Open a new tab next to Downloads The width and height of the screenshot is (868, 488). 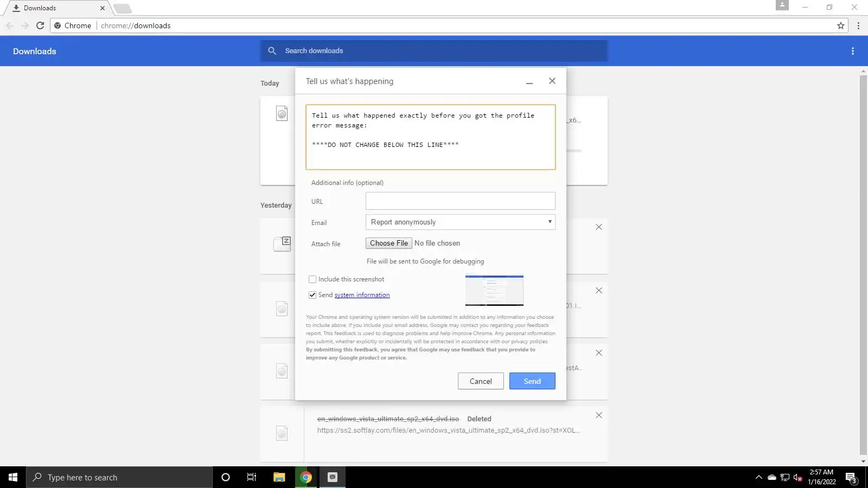123,8
